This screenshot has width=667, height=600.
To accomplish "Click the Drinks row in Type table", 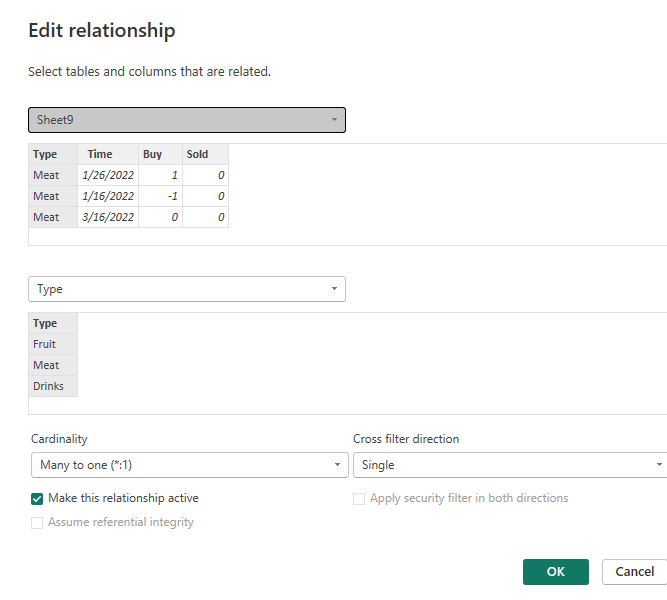I will click(x=53, y=386).
